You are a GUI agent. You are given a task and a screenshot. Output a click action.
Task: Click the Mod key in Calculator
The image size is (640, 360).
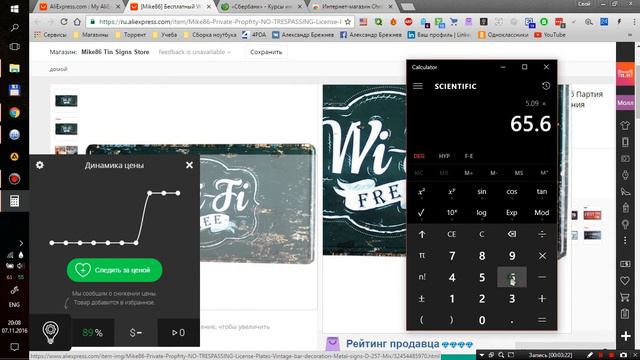(542, 213)
